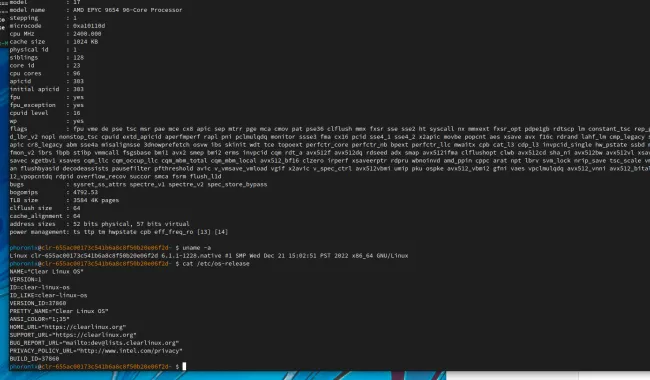Click the 'uname -a' command line
This screenshot has height=380, width=650.
[110, 248]
